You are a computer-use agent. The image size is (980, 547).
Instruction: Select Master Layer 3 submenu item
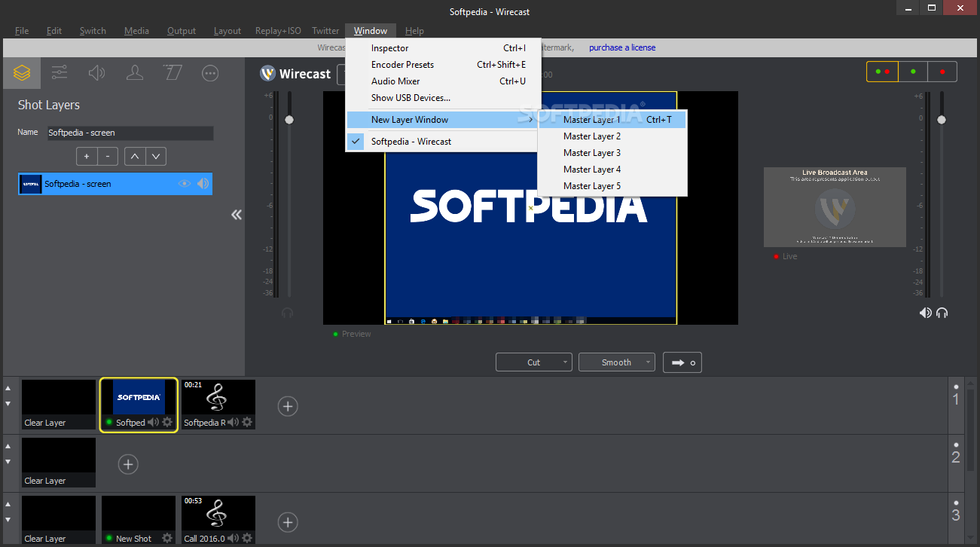(612, 153)
